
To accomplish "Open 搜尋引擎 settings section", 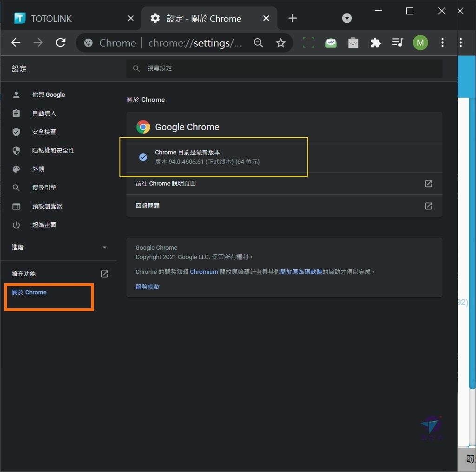I will pos(44,188).
